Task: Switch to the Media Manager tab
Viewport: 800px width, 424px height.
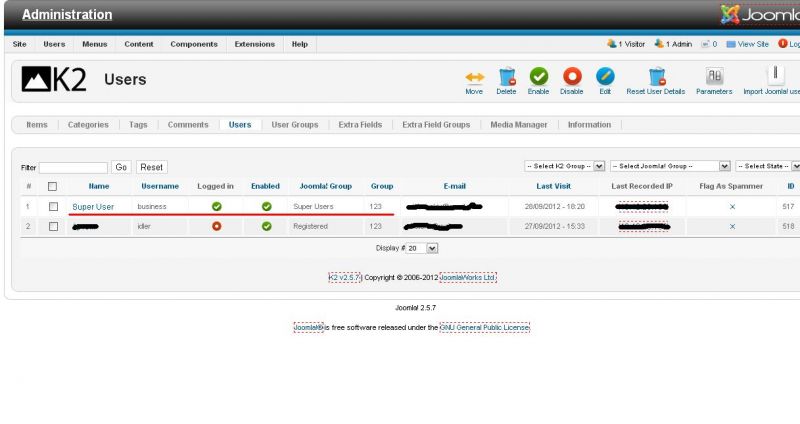Action: 519,125
